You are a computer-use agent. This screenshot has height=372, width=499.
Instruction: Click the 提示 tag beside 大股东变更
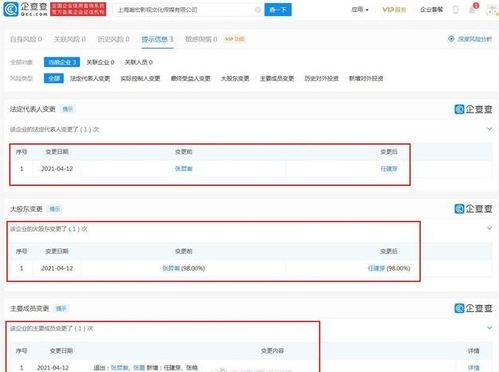click(x=55, y=209)
